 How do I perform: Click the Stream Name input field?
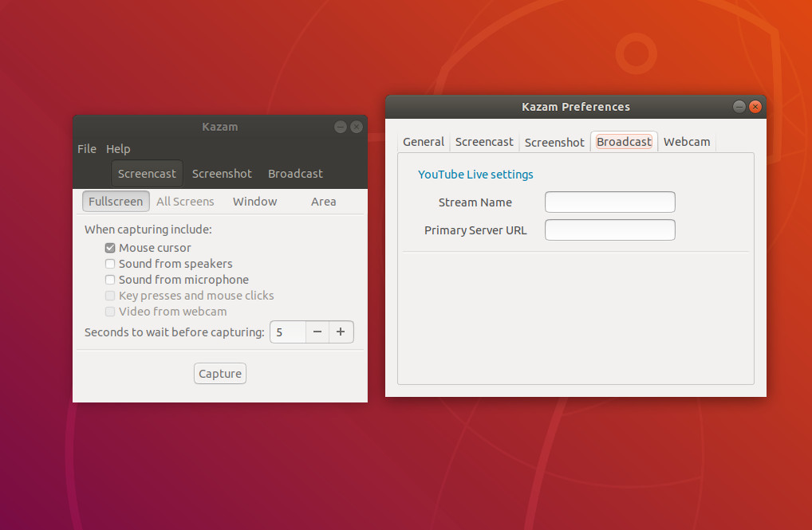[609, 202]
